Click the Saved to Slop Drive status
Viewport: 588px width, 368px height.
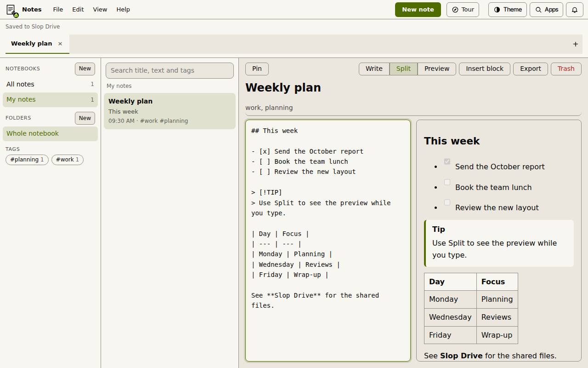click(x=33, y=27)
